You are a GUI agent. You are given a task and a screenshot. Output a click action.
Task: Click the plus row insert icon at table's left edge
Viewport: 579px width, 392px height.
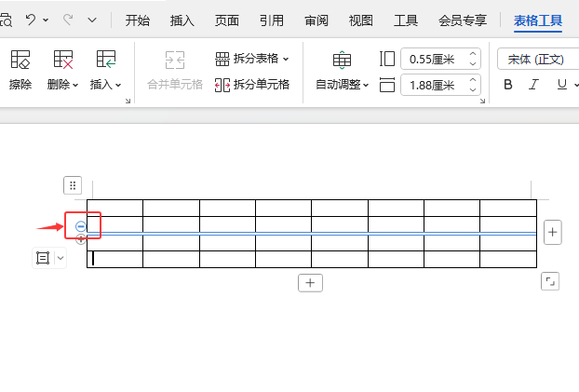click(81, 239)
